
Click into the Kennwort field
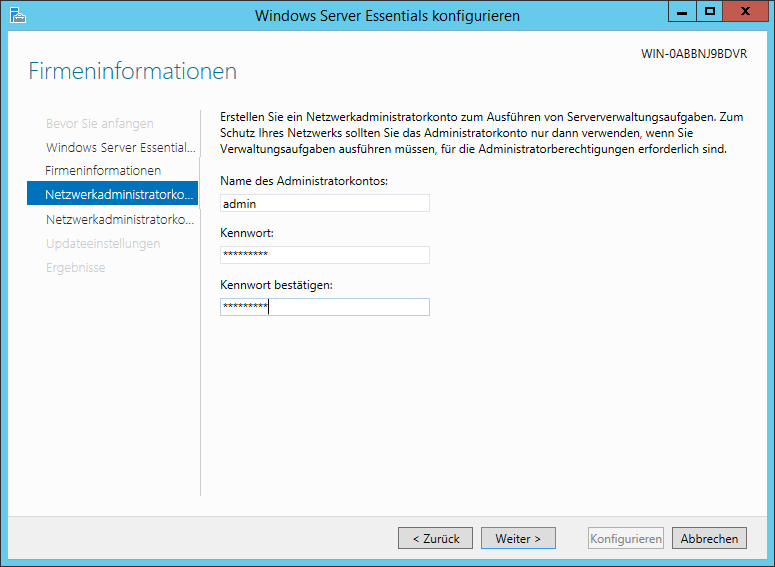(325, 255)
